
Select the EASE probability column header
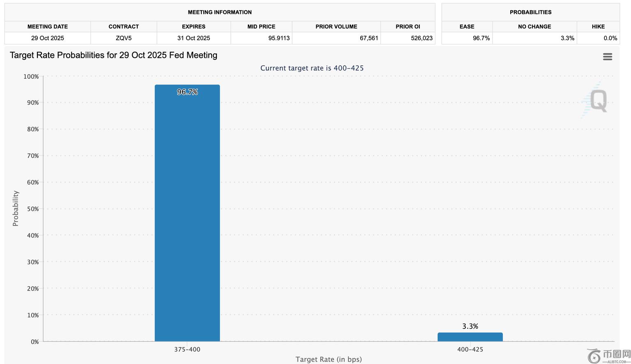467,27
